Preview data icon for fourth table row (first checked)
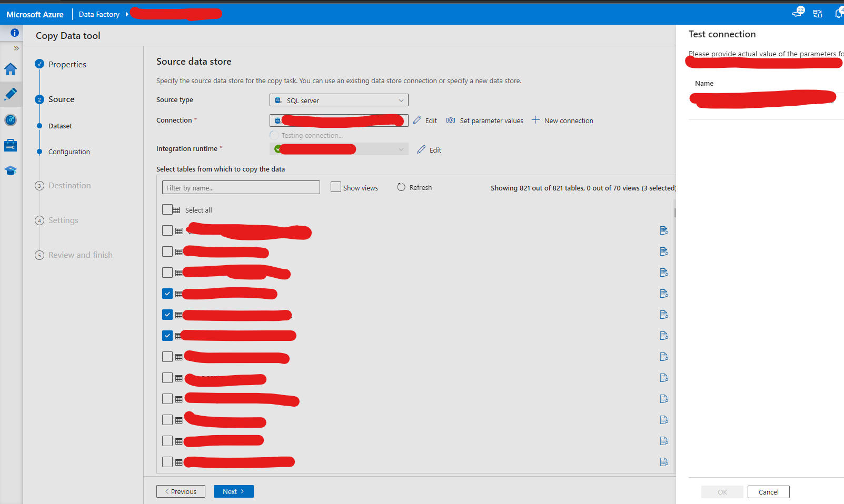The height and width of the screenshot is (504, 844). click(x=664, y=294)
